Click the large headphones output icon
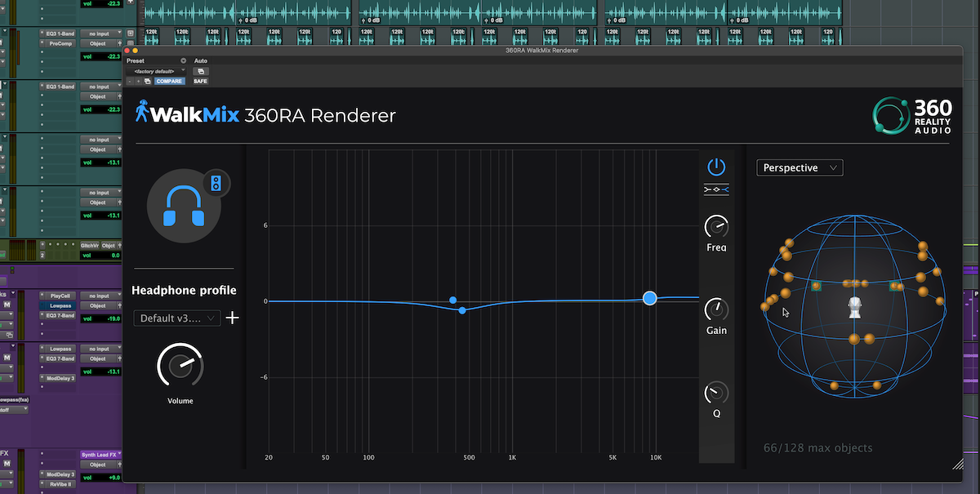980x494 pixels. [x=182, y=207]
